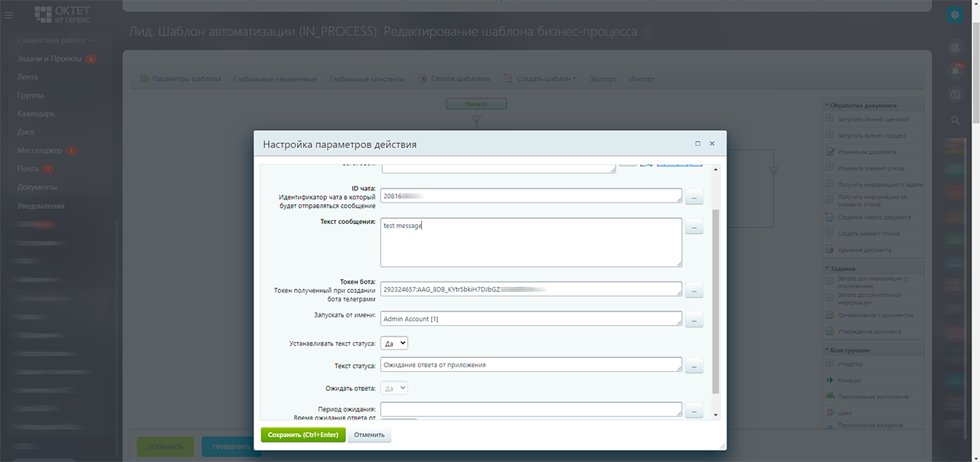Open picker for the waiting period field
The width and height of the screenshot is (980, 462).
click(694, 411)
